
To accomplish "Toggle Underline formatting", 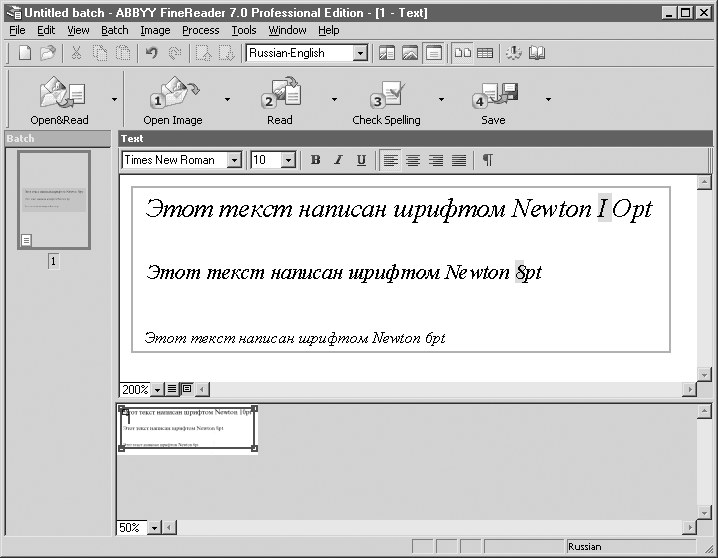I will 361,160.
